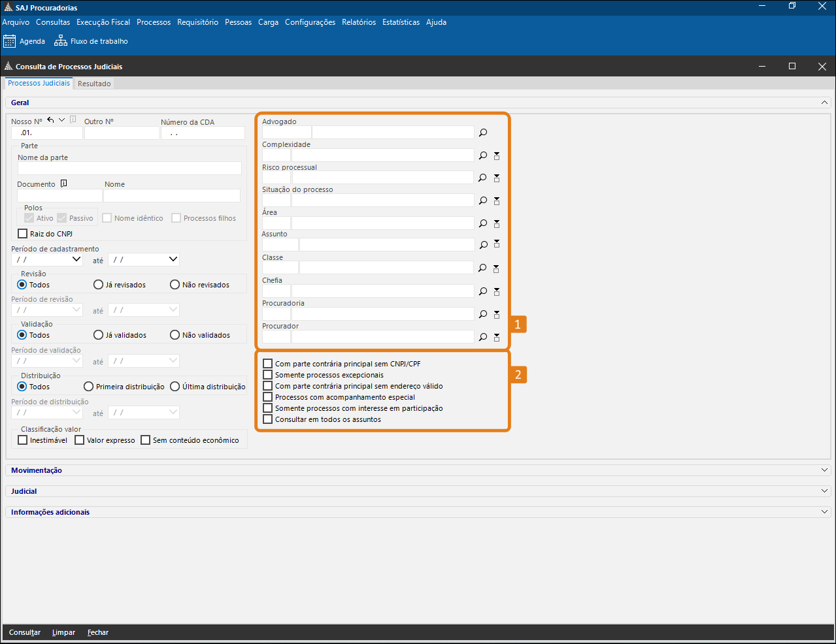Viewport: 836px width, 644px height.
Task: Open the Agenda calendar icon
Action: click(9, 41)
